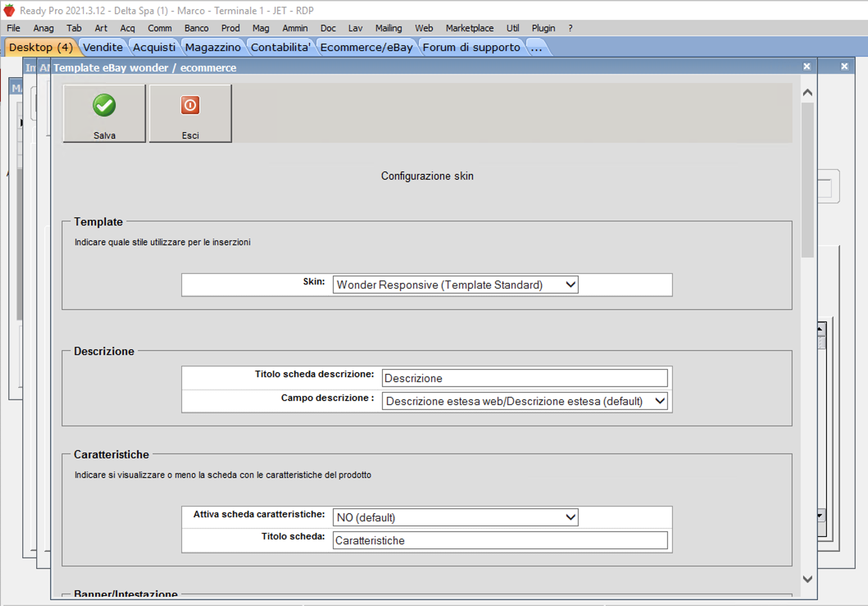Viewport: 868px width, 606px height.
Task: Switch to the Vendite tab
Action: pyautogui.click(x=103, y=48)
